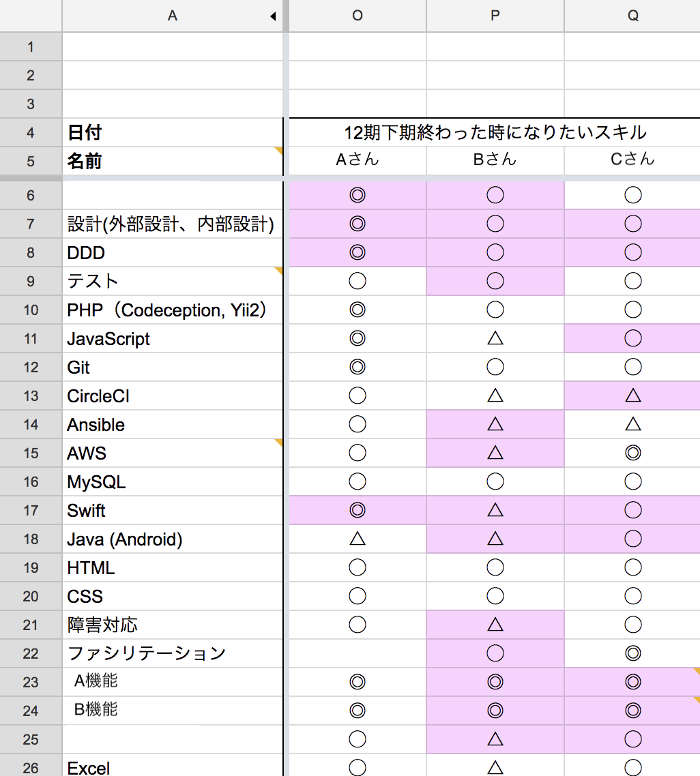Click the CircleCI cell
Screen dimensions: 700x776
173,396
